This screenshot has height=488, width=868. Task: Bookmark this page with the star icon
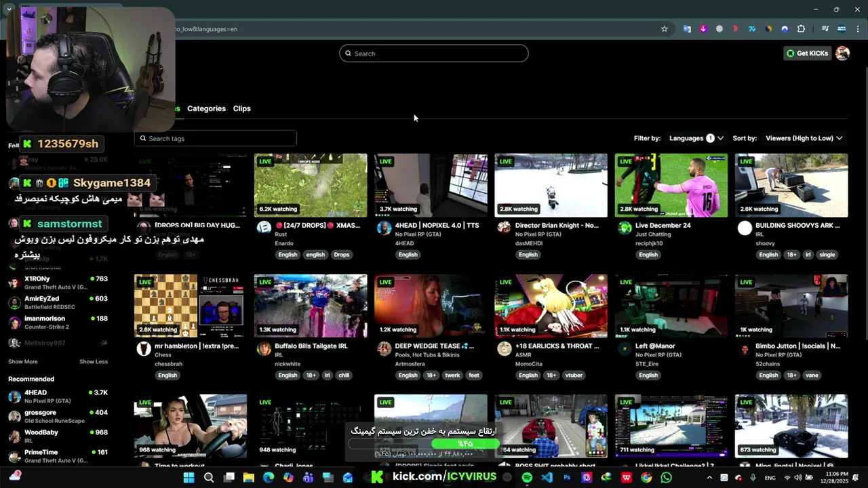[665, 29]
